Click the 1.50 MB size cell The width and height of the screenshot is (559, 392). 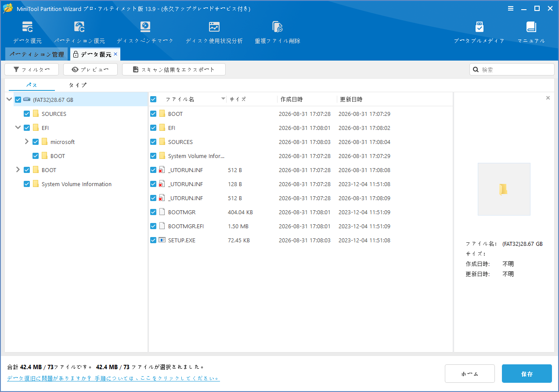(238, 226)
